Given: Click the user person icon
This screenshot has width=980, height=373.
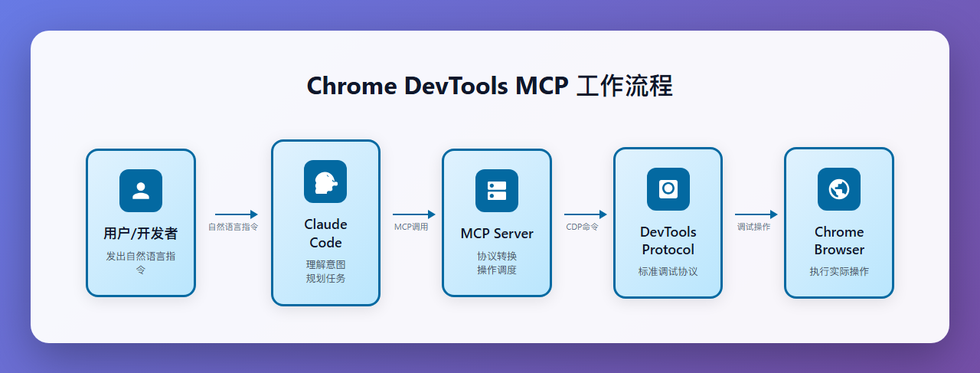Looking at the screenshot, I should click(x=141, y=191).
